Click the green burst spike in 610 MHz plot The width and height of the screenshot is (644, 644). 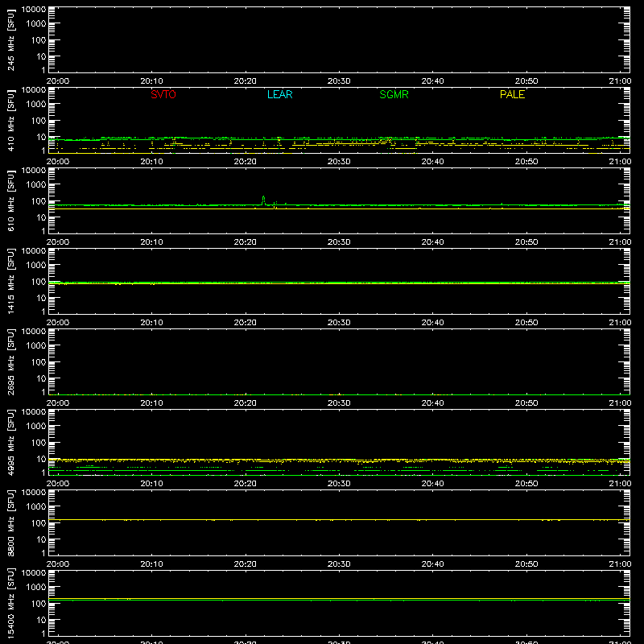coord(264,200)
